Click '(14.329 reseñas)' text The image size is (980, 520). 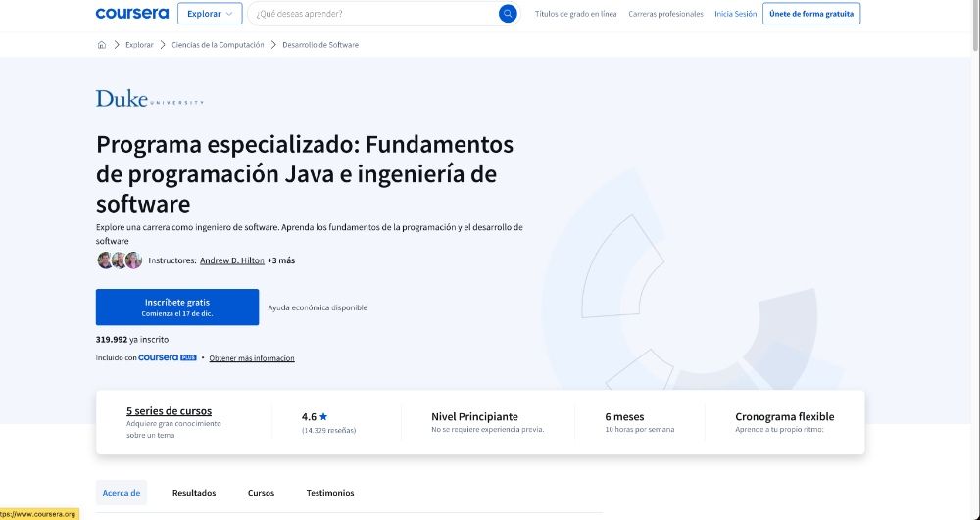click(328, 431)
